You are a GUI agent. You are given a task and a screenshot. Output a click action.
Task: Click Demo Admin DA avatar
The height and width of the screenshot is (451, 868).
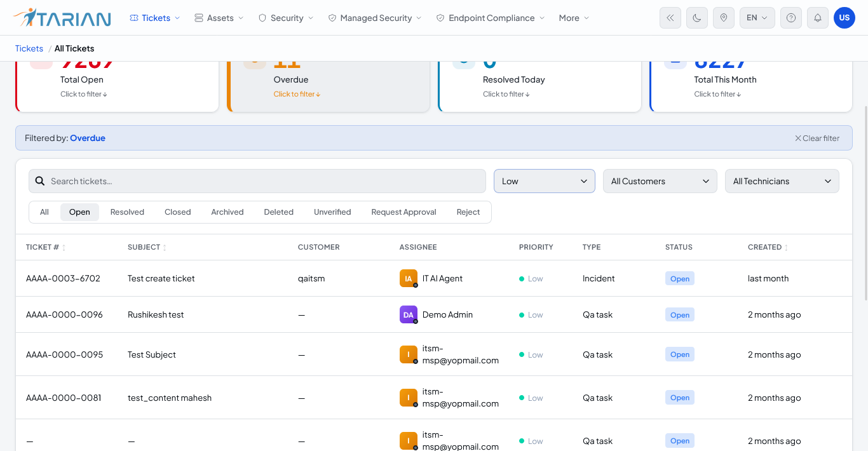click(409, 314)
